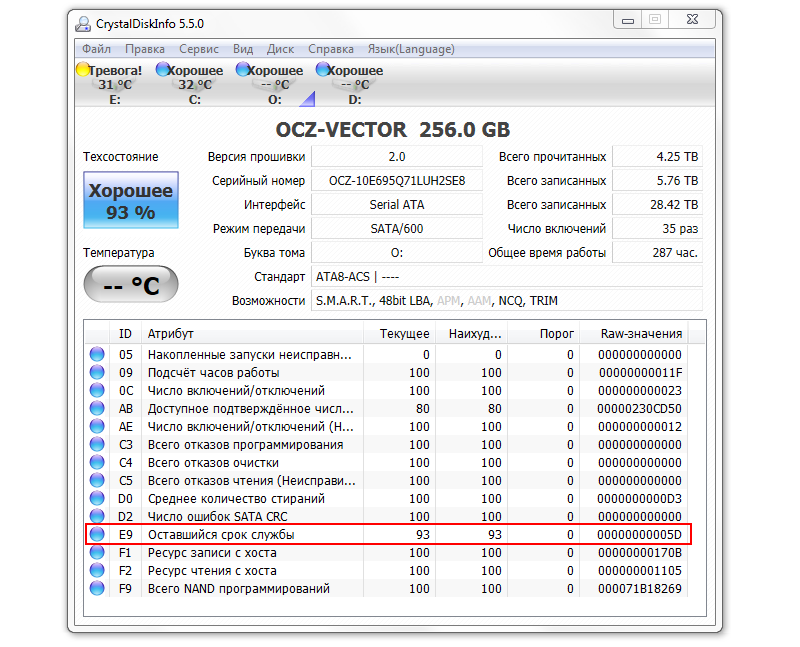
Task: Select drive C: showing 32 °C
Action: tap(190, 84)
